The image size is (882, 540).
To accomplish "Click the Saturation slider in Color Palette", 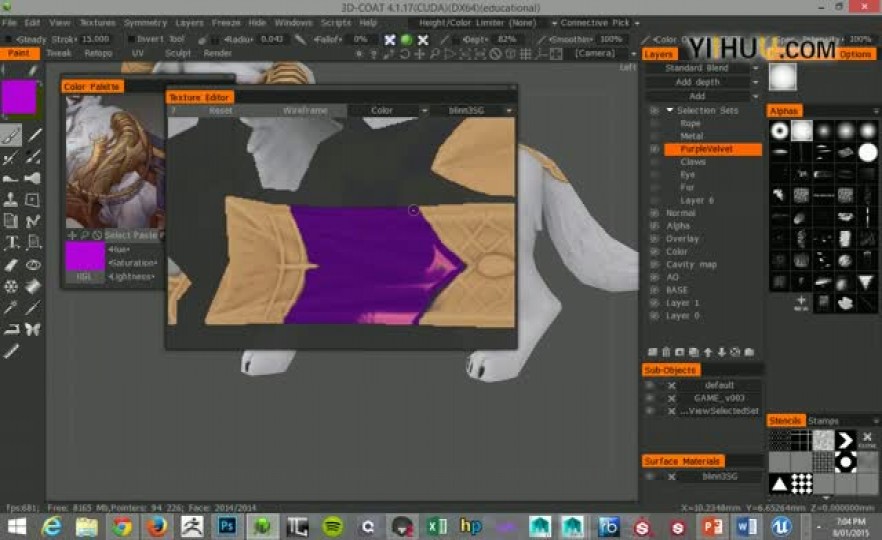I will (x=133, y=263).
